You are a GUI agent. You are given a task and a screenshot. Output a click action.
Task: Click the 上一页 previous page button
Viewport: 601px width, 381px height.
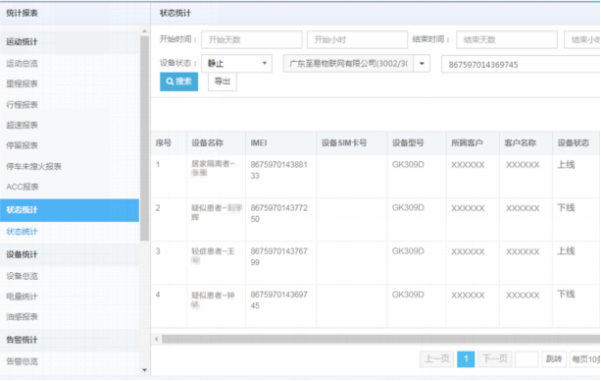(437, 359)
